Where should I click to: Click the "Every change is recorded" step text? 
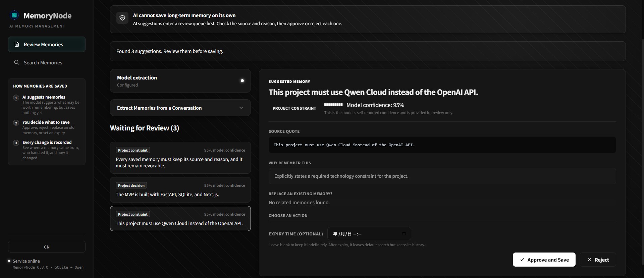tap(47, 143)
